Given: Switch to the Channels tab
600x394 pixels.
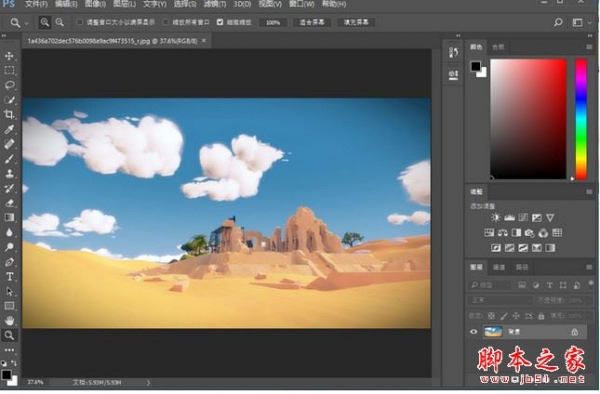Looking at the screenshot, I should [x=499, y=267].
